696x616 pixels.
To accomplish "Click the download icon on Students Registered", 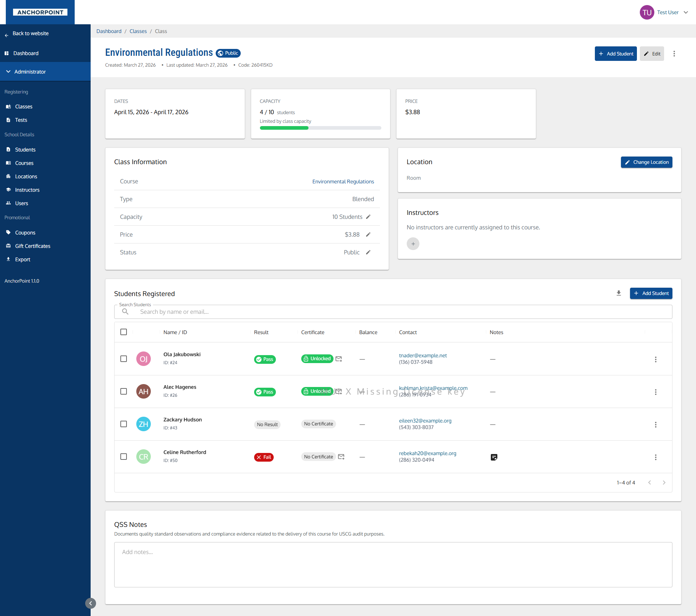I will point(619,293).
